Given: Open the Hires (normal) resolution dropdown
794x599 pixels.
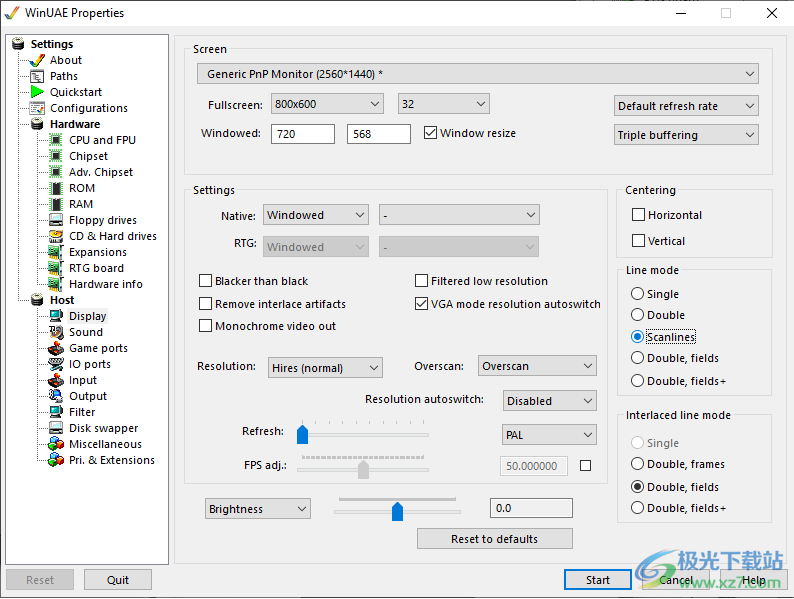Looking at the screenshot, I should tap(325, 368).
